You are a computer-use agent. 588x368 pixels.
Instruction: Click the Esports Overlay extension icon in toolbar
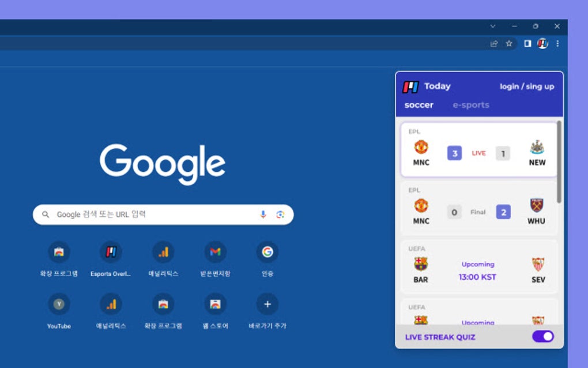tap(542, 43)
